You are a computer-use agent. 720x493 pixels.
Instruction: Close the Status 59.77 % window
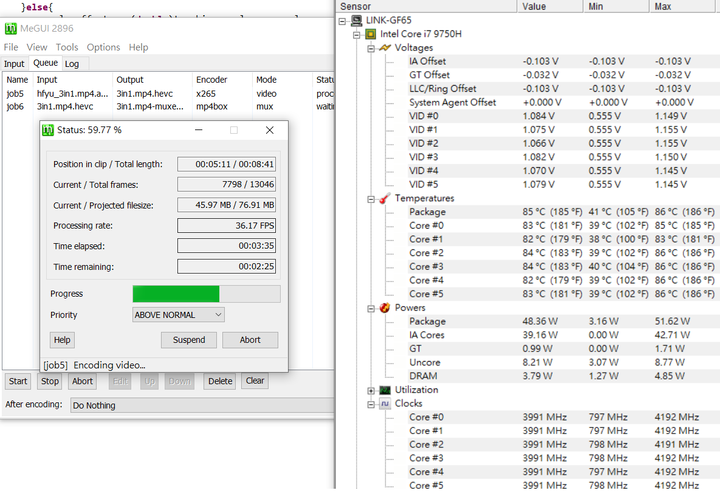[x=270, y=130]
